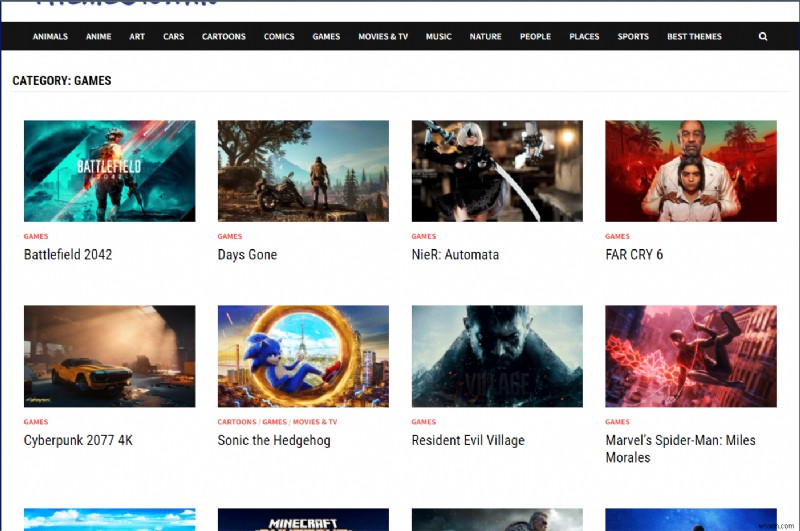
Task: Click Cartoons tag above Sonic the Hedgehog
Action: 237,422
